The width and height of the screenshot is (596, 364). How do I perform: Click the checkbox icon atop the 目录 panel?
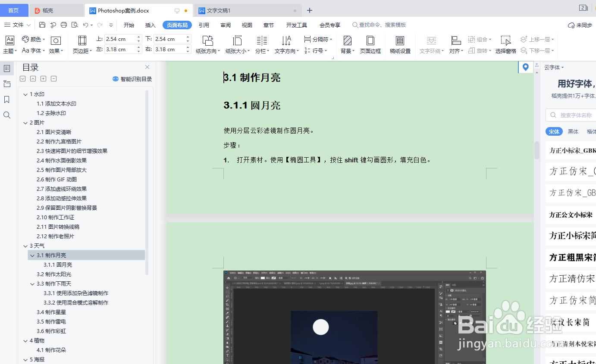(22, 78)
